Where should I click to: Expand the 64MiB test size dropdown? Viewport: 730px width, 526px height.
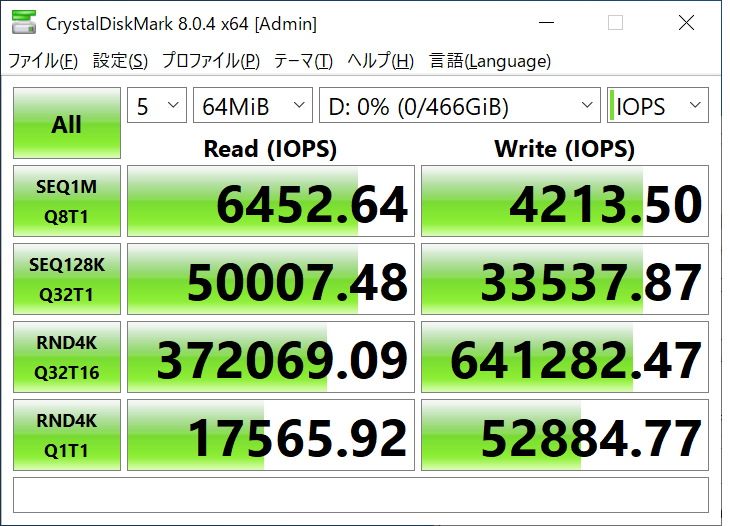coord(253,105)
